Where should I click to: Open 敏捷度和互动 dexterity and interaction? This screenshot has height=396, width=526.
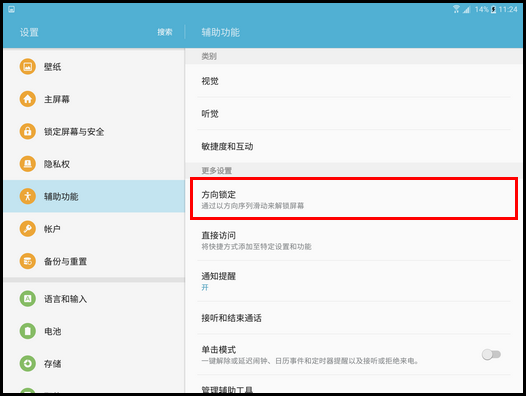pos(354,146)
